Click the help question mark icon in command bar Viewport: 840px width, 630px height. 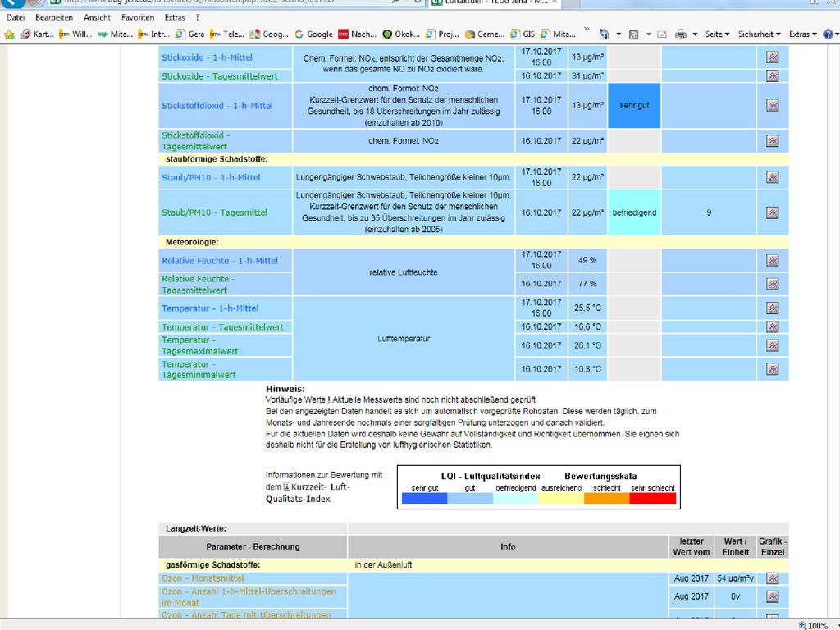click(x=828, y=34)
